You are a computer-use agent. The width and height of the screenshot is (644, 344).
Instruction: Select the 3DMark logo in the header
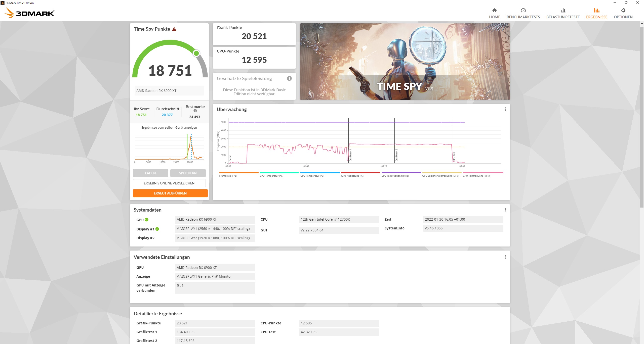pos(29,13)
